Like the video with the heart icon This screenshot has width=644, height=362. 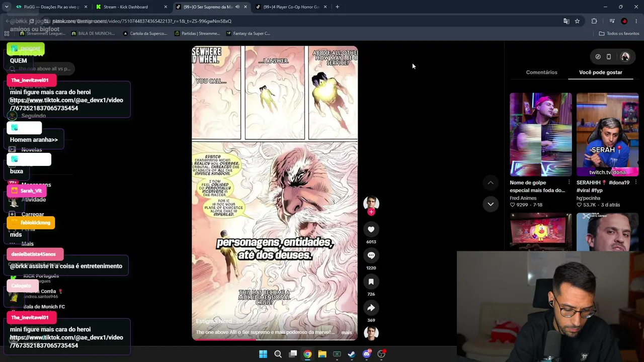[371, 229]
